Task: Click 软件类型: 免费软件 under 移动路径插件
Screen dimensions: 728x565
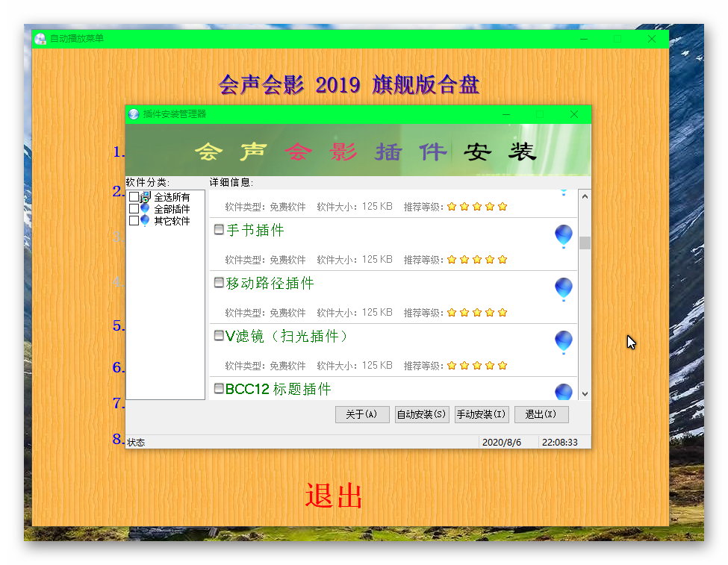Action: click(265, 313)
